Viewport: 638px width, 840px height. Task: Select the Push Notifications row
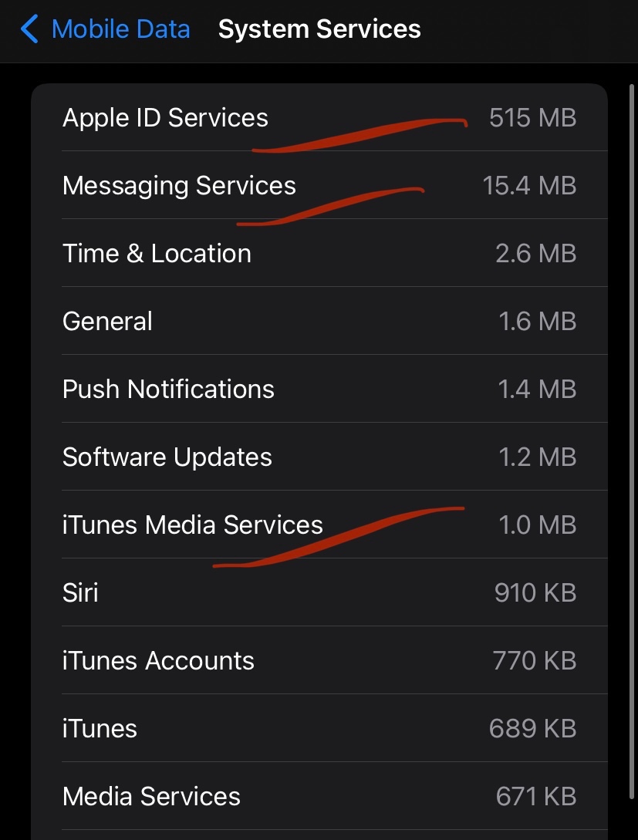(168, 390)
